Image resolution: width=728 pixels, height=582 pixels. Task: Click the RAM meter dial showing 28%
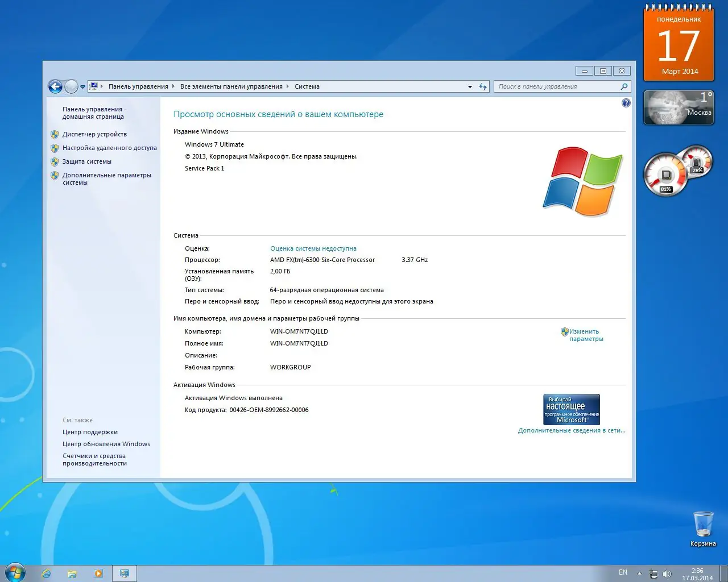697,161
